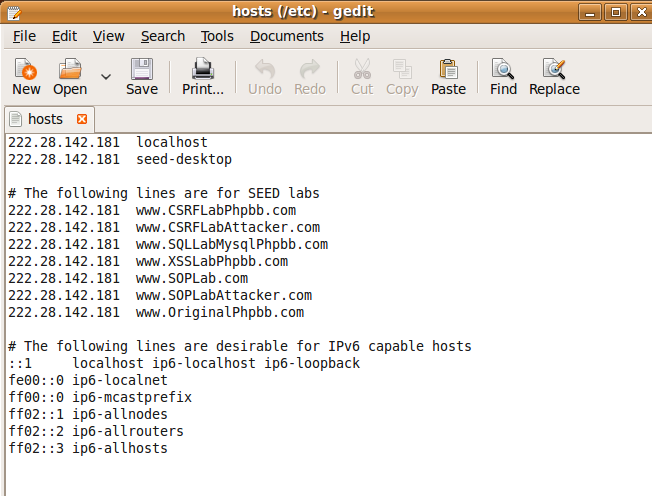Click www.SQLLabMysqlPhpbb.com entry
This screenshot has height=496, width=652.
(x=232, y=244)
